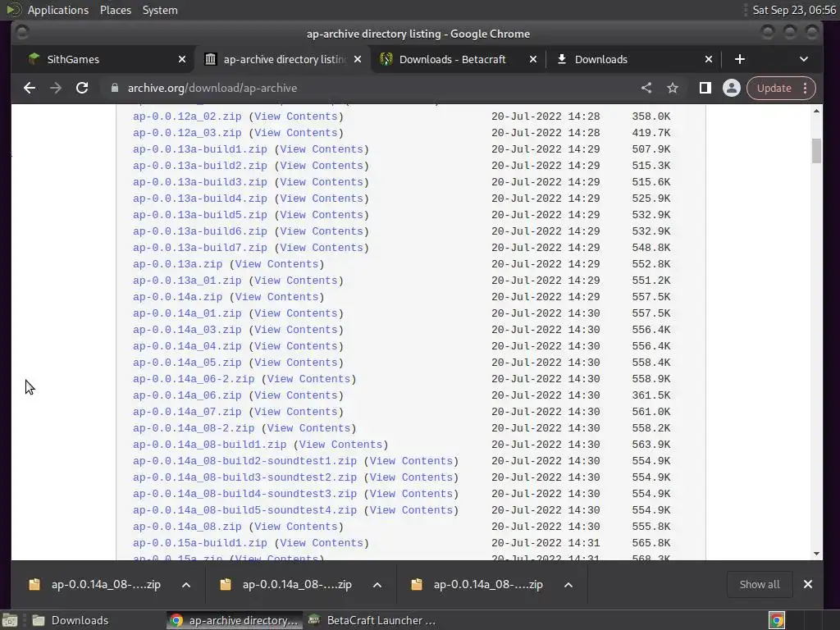Screen dimensions: 840x630
Task: Open the System menu
Action: [160, 10]
